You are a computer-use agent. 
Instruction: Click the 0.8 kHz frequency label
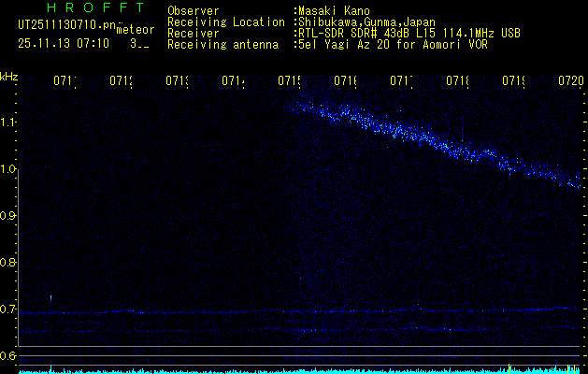click(x=9, y=263)
